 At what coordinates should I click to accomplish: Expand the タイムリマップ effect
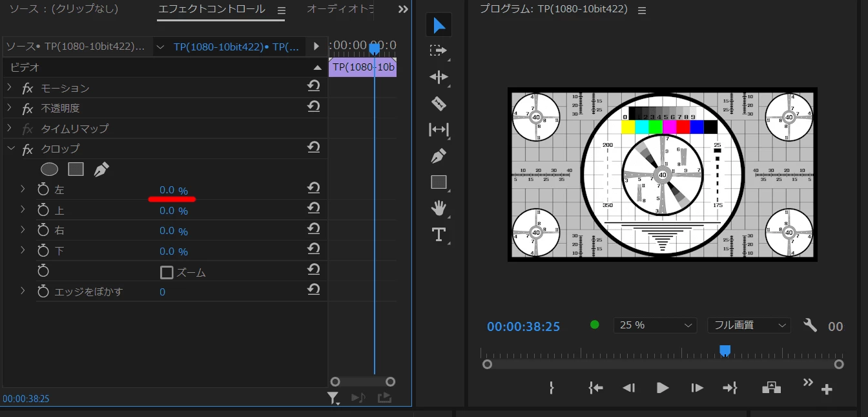10,127
